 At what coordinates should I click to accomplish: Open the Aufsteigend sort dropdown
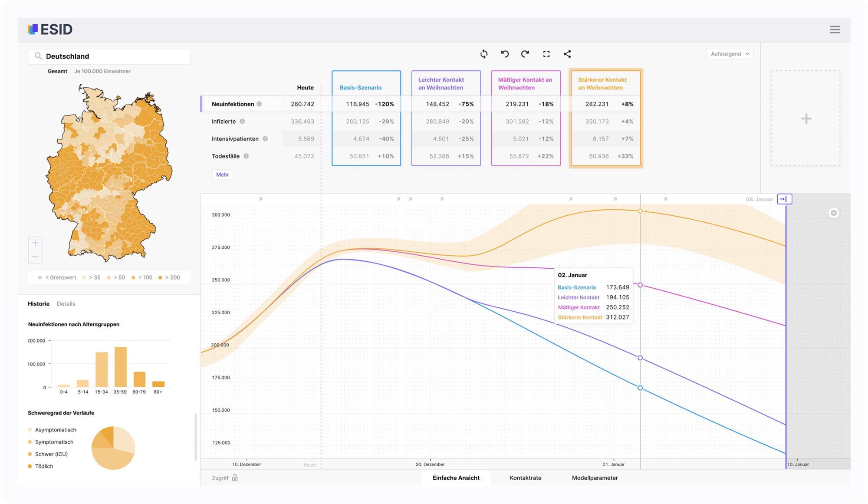point(730,54)
